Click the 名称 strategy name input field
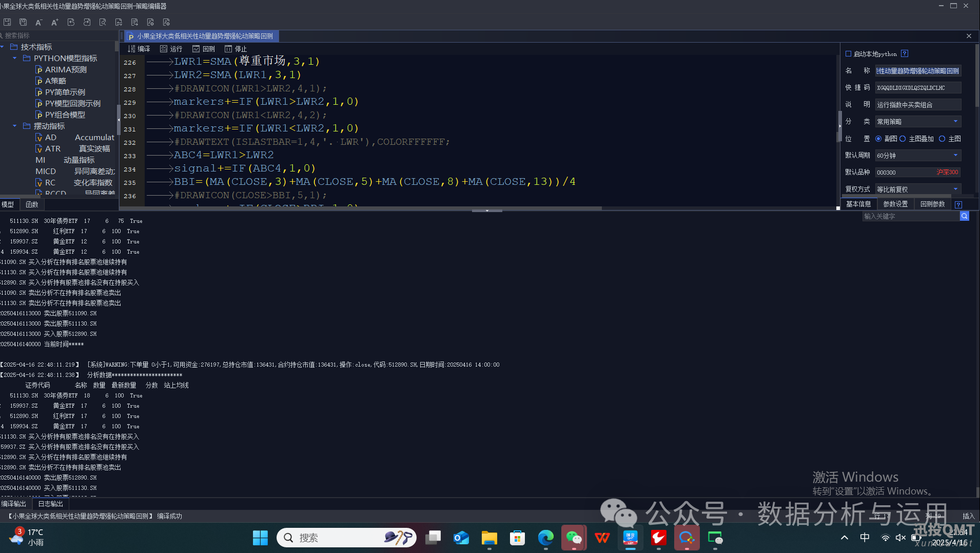This screenshot has width=980, height=553. [918, 71]
